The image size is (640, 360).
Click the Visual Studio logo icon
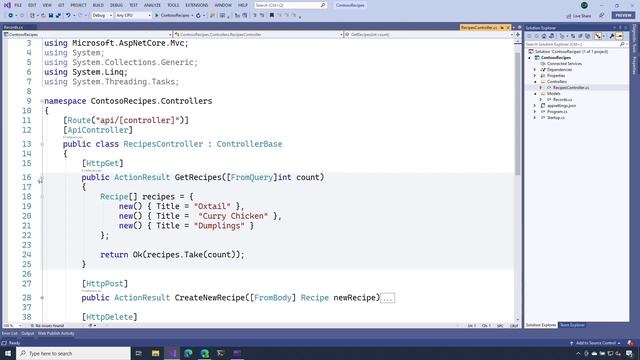point(7,5)
